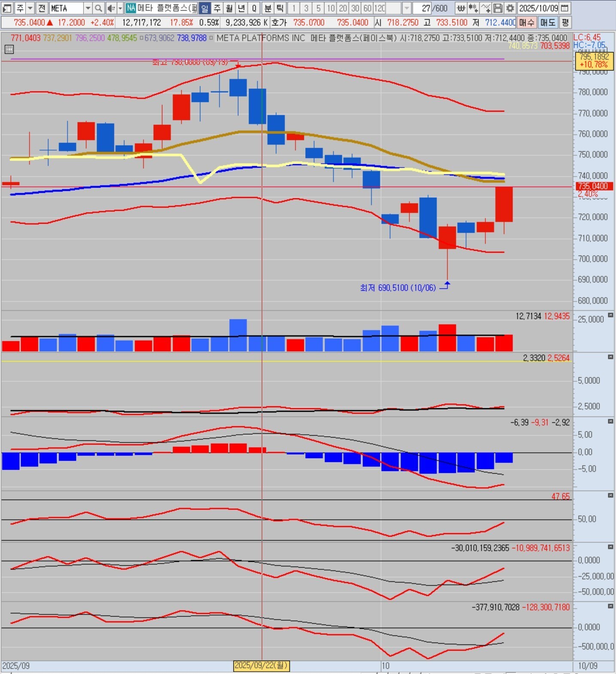Click the add-indicator line chart icon
This screenshot has width=616, height=674.
(486, 8)
